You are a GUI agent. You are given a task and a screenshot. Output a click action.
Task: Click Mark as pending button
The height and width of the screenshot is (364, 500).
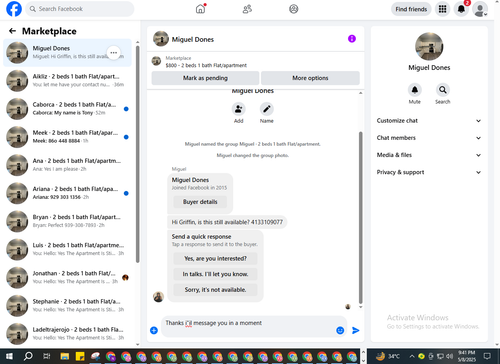[x=205, y=78]
